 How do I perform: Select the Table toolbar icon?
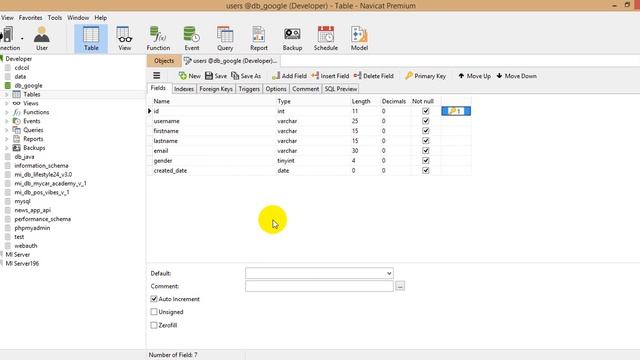[x=91, y=38]
